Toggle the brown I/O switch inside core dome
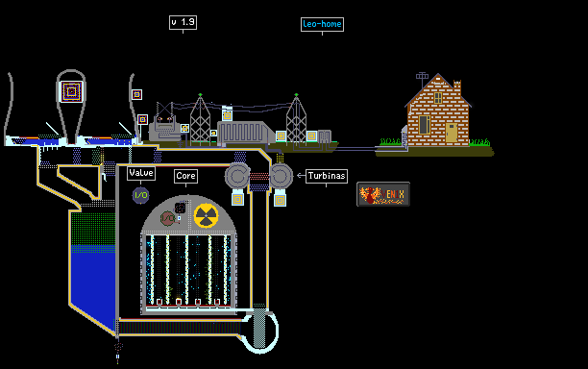This screenshot has height=369, width=588. (167, 218)
